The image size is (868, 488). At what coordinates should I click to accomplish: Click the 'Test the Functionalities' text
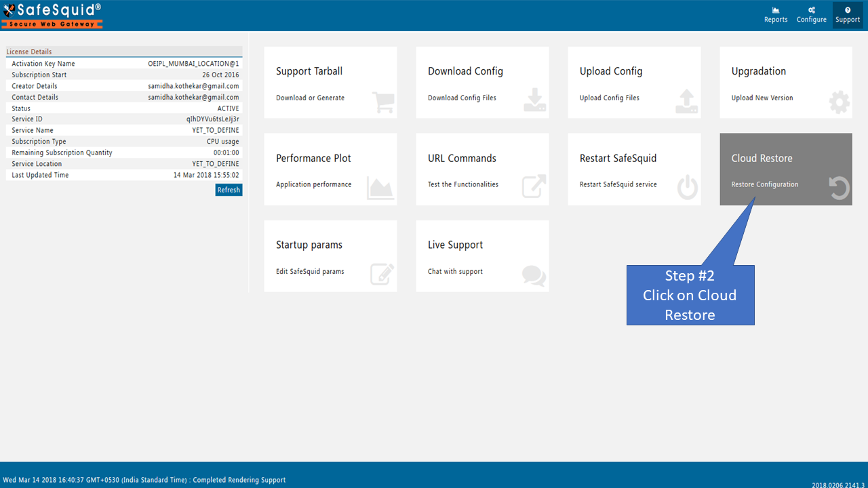tap(463, 184)
